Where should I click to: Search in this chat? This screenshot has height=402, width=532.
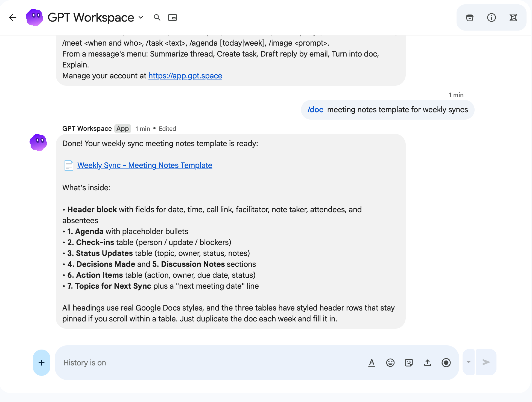pyautogui.click(x=157, y=17)
